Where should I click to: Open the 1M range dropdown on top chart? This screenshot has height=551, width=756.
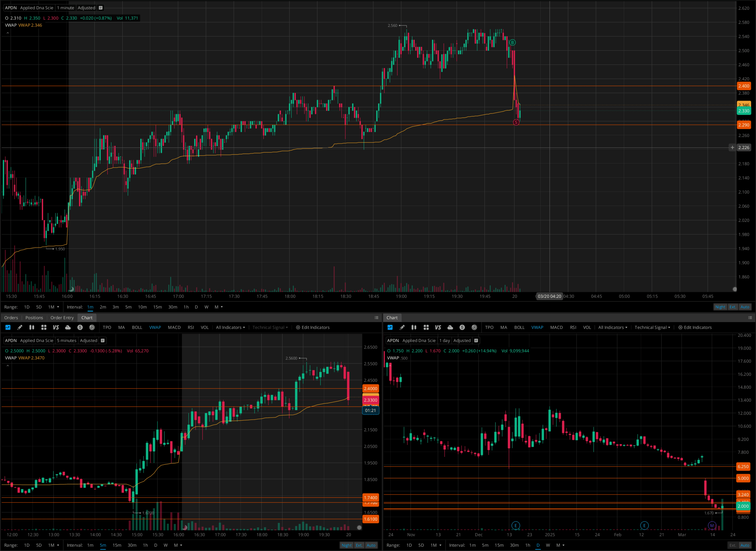[53, 307]
